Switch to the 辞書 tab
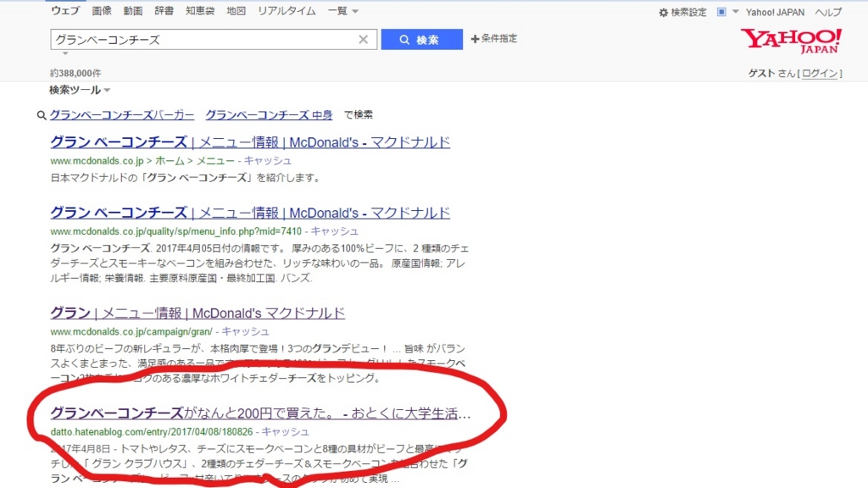 click(x=164, y=10)
